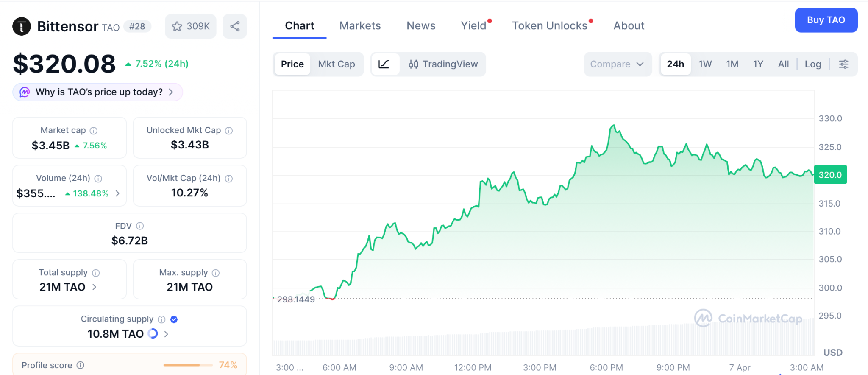Select the 1W time range
868x375 pixels.
point(705,64)
